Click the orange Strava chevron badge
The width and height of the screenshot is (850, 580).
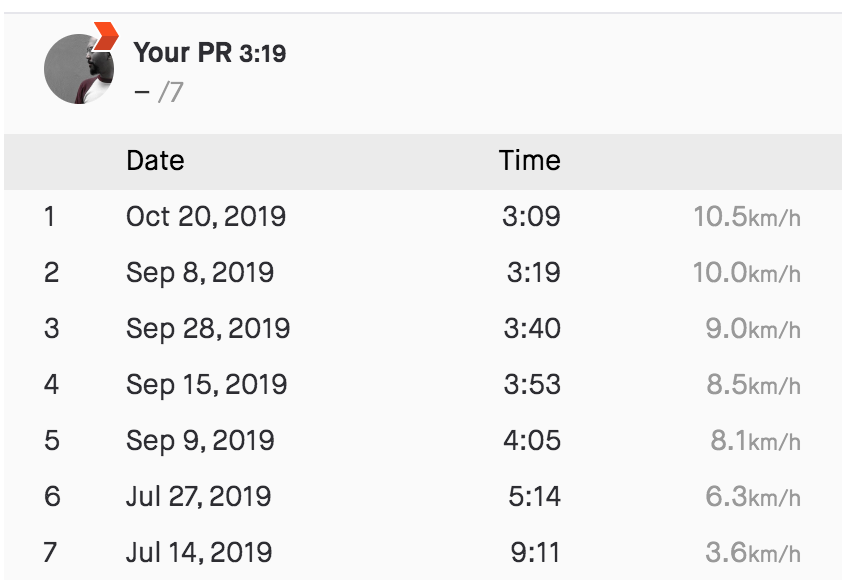coord(106,36)
